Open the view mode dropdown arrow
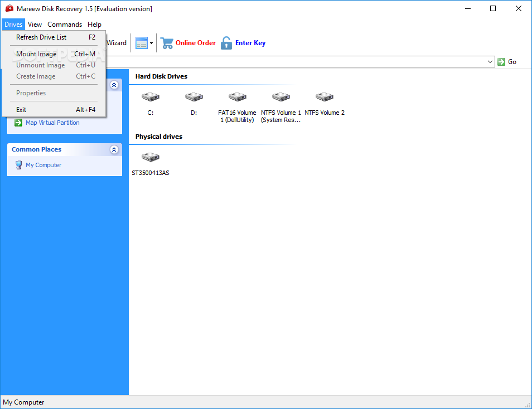The image size is (532, 409). [x=151, y=43]
